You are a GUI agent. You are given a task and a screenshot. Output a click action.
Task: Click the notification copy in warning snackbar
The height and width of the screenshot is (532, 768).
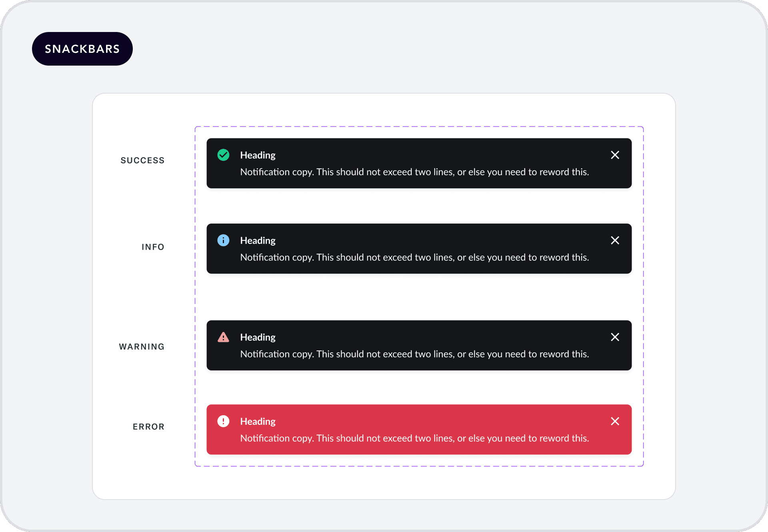(x=414, y=354)
